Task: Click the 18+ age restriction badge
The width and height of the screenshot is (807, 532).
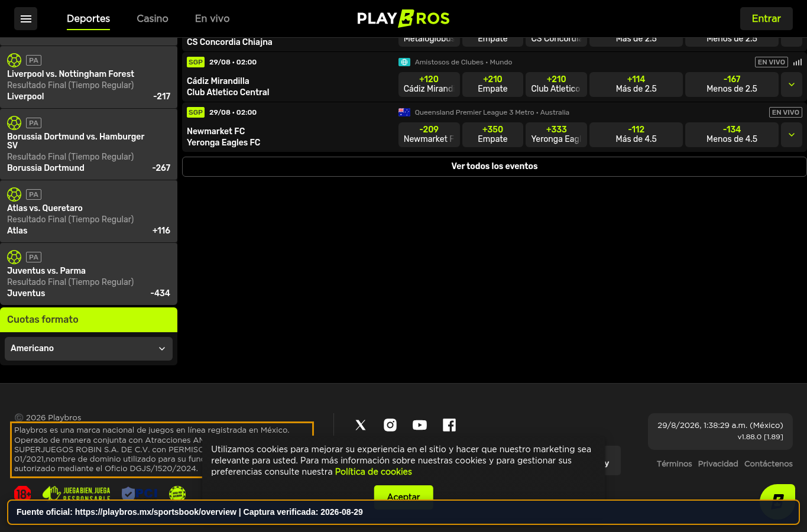Action: [22, 493]
